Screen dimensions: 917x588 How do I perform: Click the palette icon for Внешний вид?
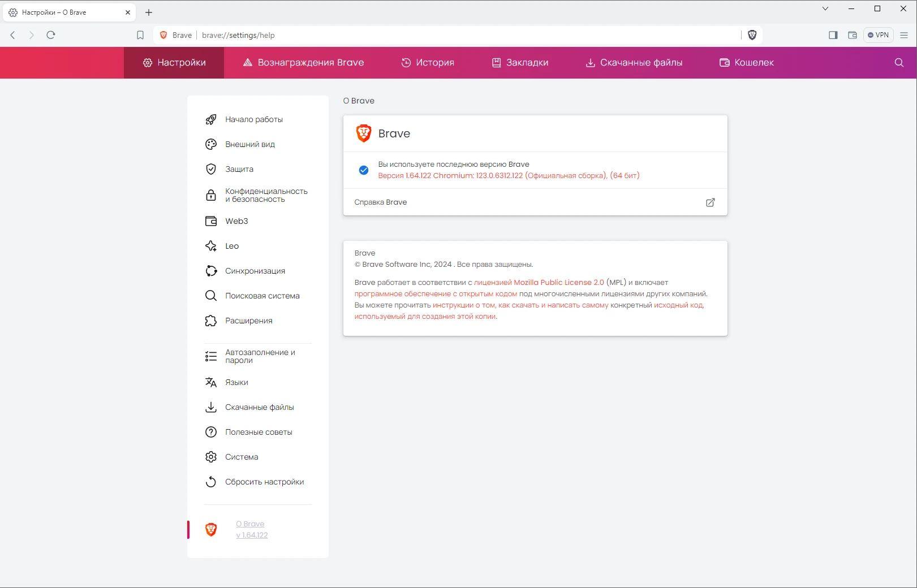coord(211,145)
